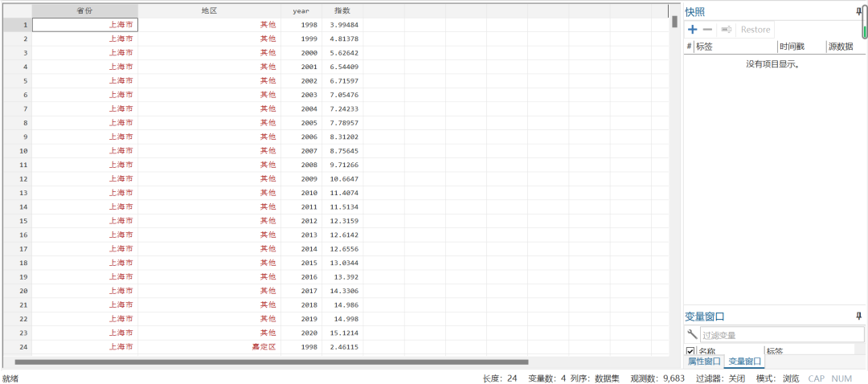Select row number 12 header

(18, 178)
